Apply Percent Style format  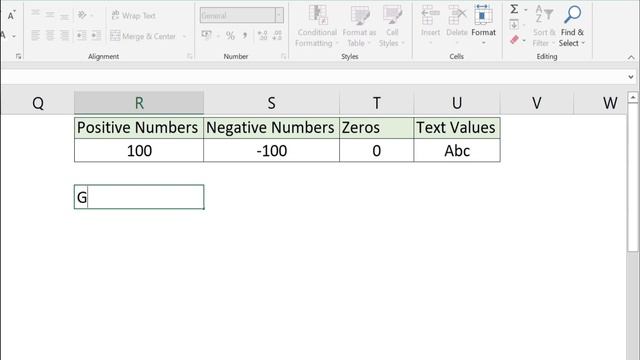230,36
